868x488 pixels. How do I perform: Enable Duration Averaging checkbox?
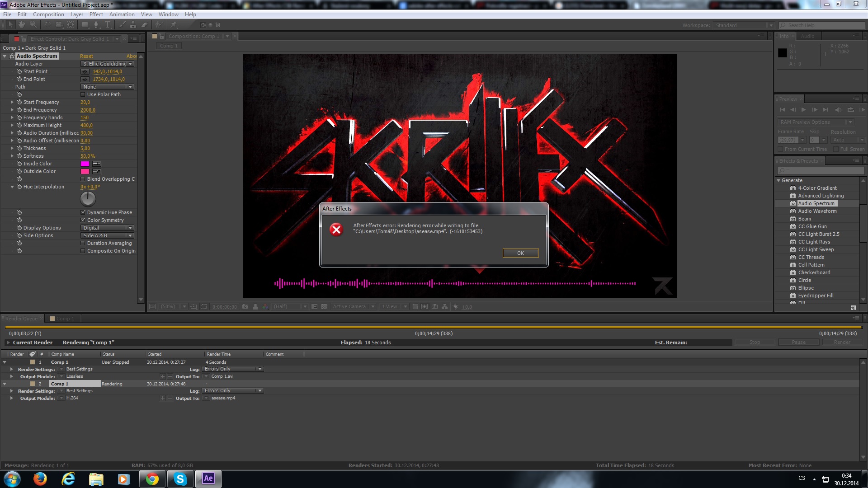coord(83,243)
